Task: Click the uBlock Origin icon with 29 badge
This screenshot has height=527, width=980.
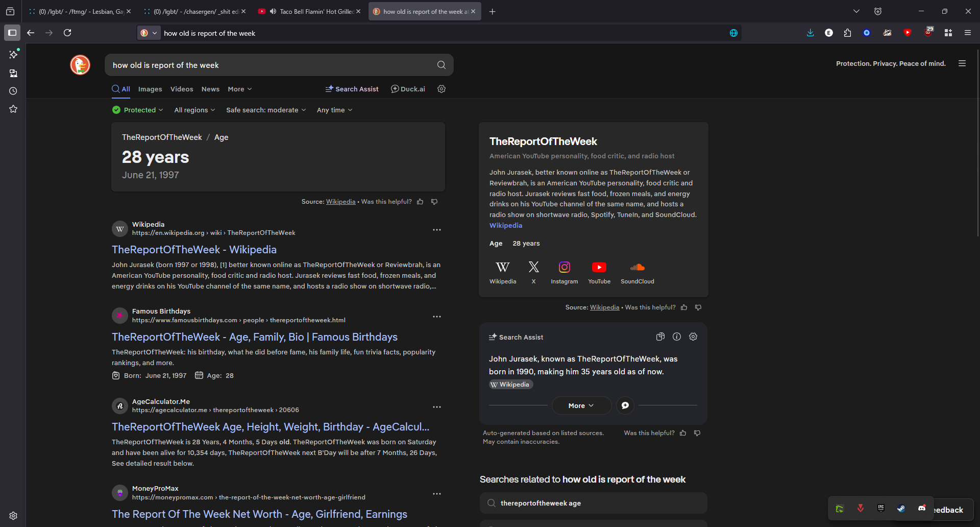Action: (928, 32)
